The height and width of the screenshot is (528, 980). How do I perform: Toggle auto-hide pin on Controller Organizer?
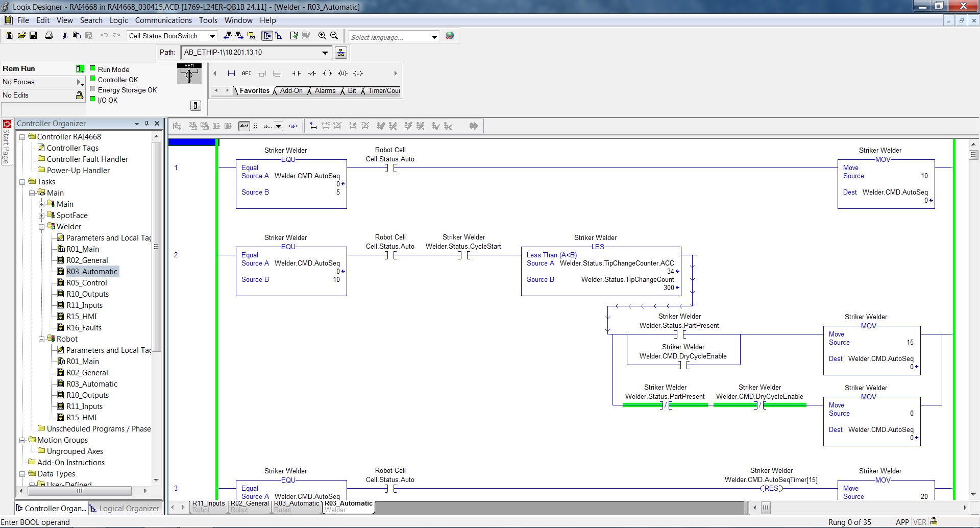(146, 124)
